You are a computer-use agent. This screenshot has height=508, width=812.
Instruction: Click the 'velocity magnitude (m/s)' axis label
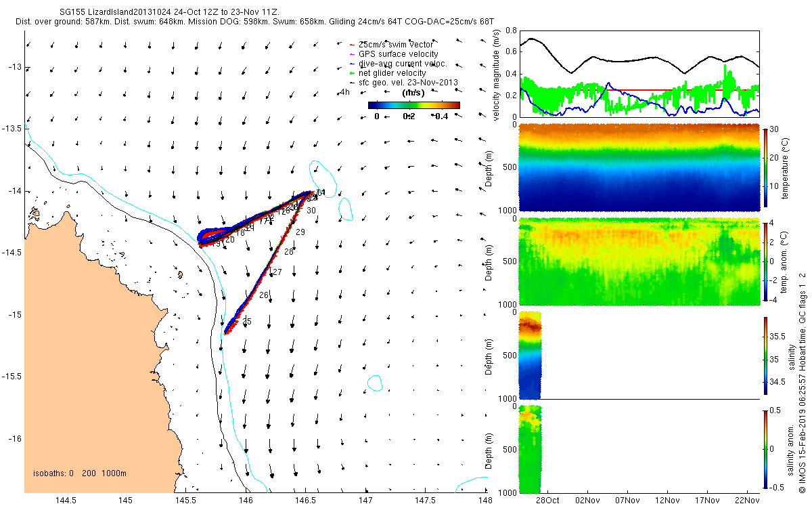[496, 74]
